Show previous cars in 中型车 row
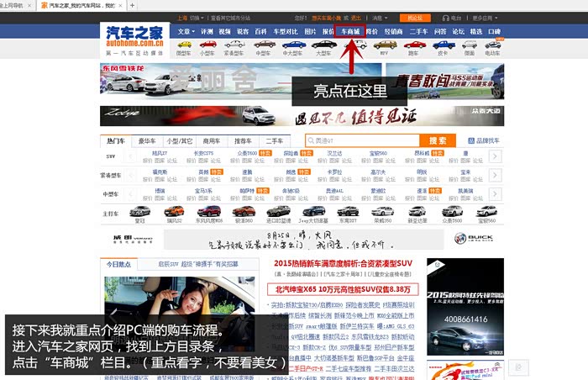588x380 pixels. 131,193
